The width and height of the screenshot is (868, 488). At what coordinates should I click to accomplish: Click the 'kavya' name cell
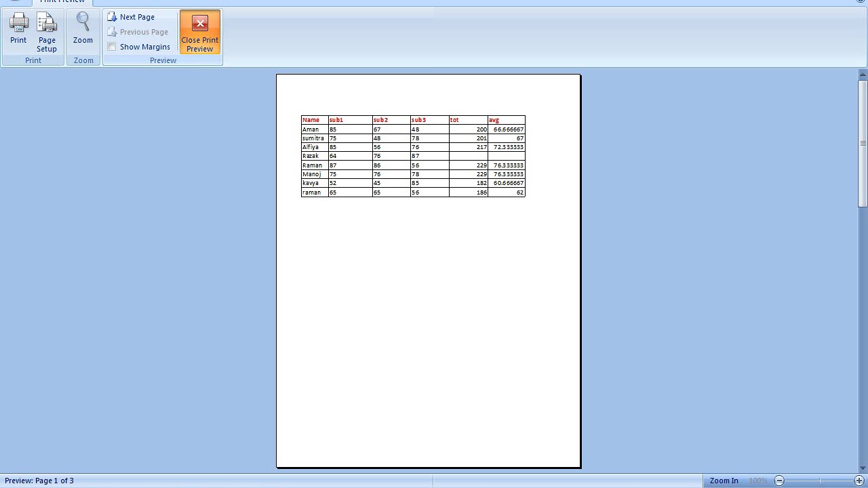point(315,183)
